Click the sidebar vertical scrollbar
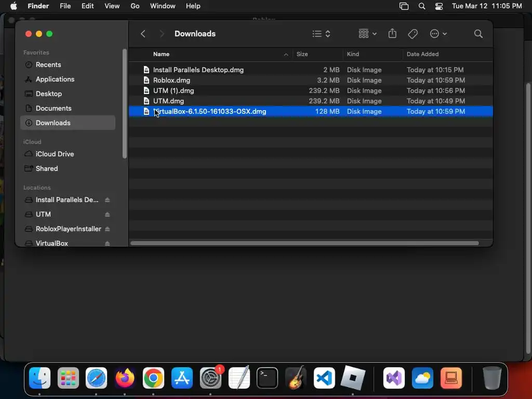The width and height of the screenshot is (532, 399). 125,103
